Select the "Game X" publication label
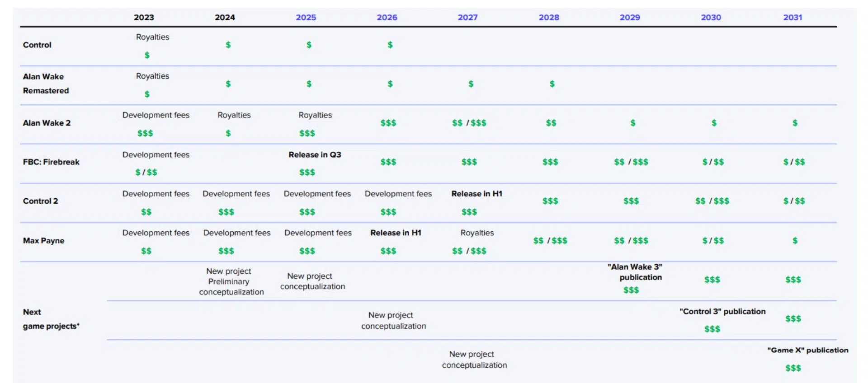The image size is (868, 383). (x=807, y=350)
